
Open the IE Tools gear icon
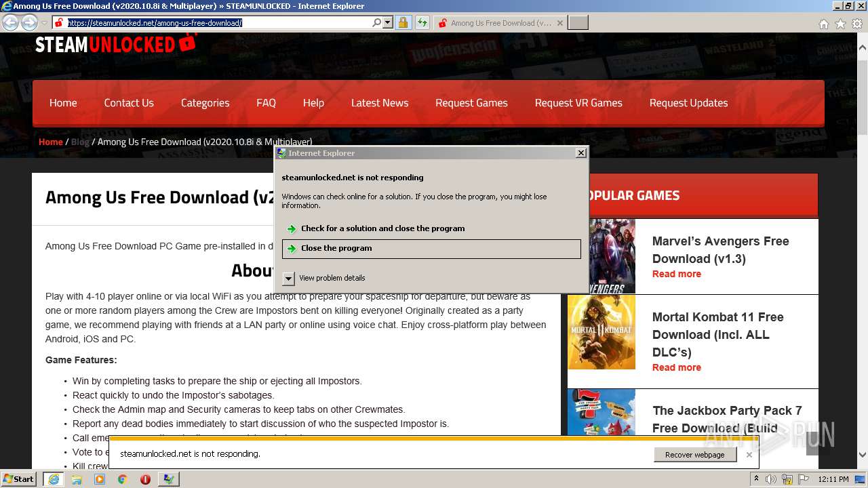pyautogui.click(x=857, y=24)
